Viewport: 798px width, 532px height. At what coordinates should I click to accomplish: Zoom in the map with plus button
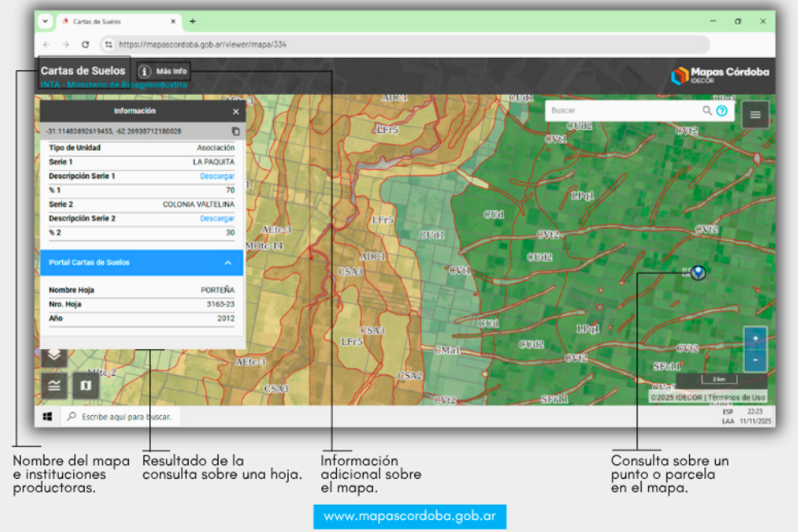click(755, 339)
